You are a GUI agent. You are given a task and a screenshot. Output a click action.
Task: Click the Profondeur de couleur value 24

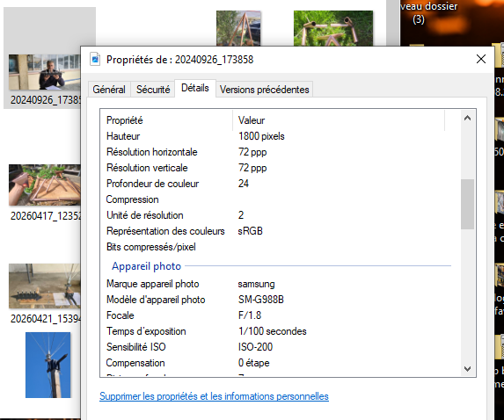point(244,184)
